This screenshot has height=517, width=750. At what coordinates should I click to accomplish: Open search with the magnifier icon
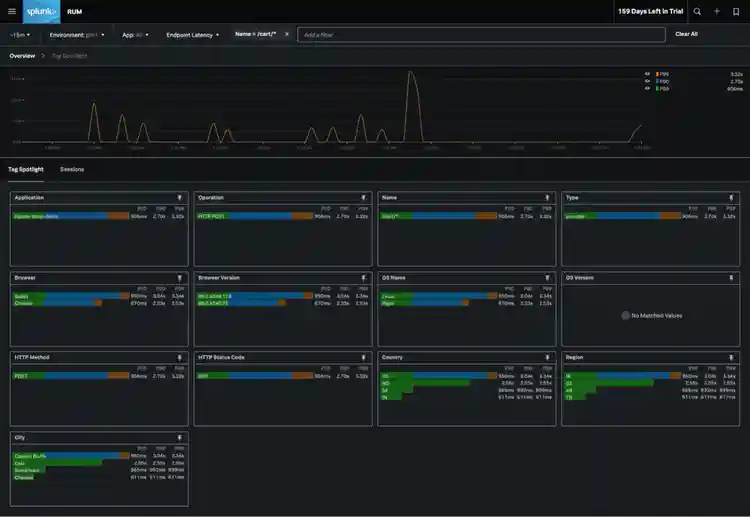point(697,11)
